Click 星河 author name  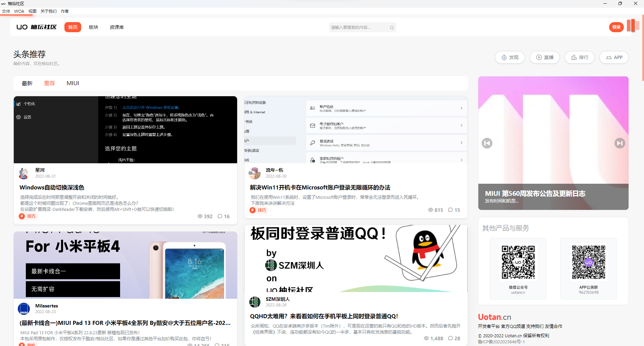(40, 170)
